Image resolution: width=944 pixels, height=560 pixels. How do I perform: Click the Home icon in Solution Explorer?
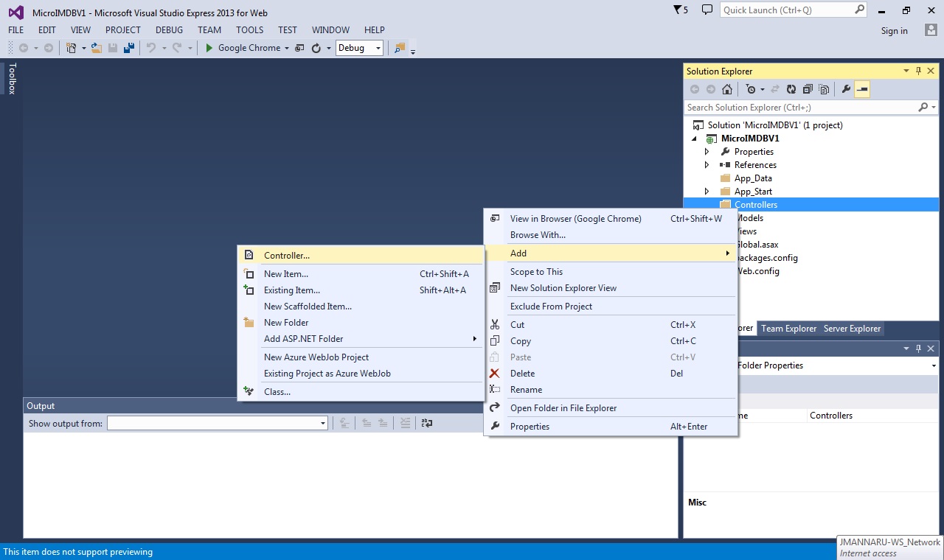pyautogui.click(x=727, y=89)
